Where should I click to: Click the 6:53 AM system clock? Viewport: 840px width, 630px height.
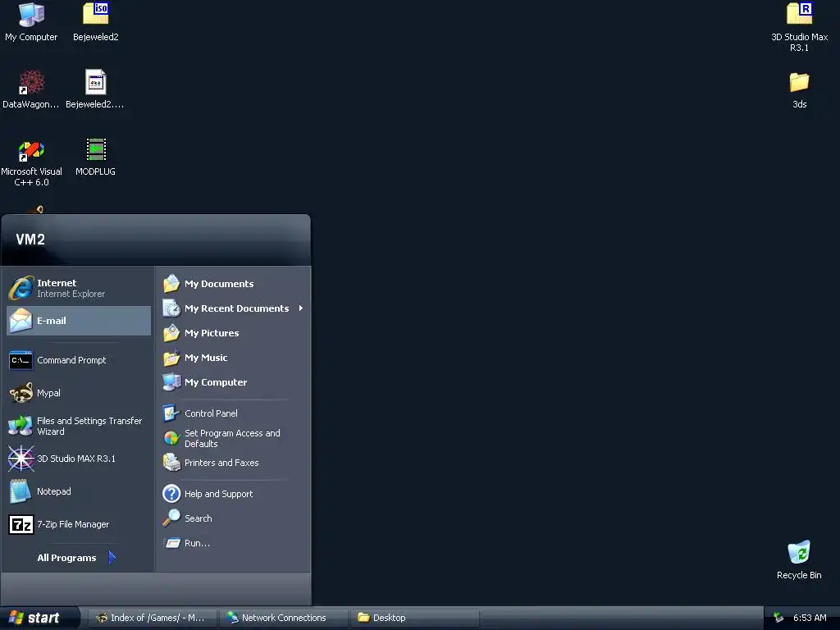(x=810, y=618)
